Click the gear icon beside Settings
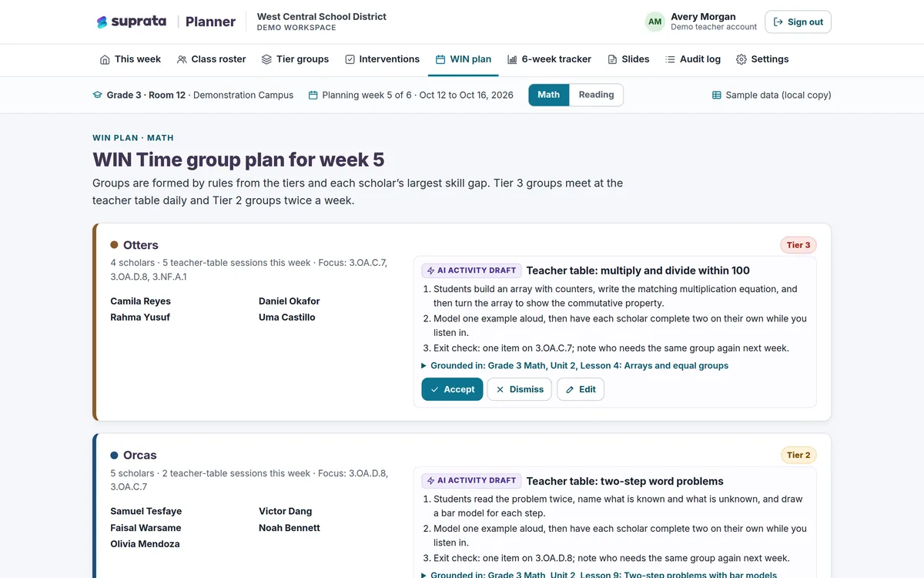 (742, 59)
